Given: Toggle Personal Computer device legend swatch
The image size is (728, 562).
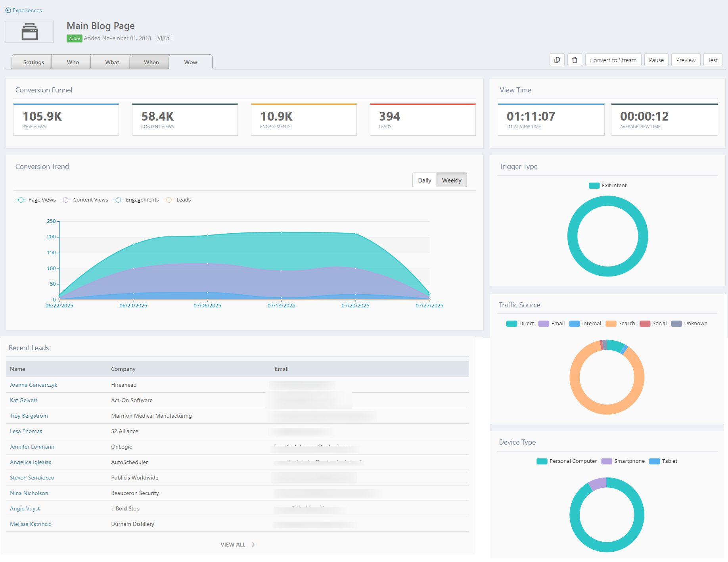Looking at the screenshot, I should pyautogui.click(x=542, y=461).
